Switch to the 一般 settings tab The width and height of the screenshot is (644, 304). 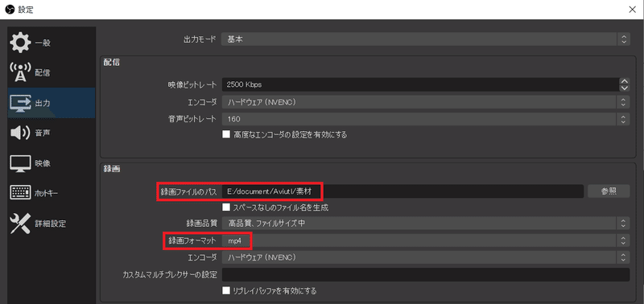(52, 43)
